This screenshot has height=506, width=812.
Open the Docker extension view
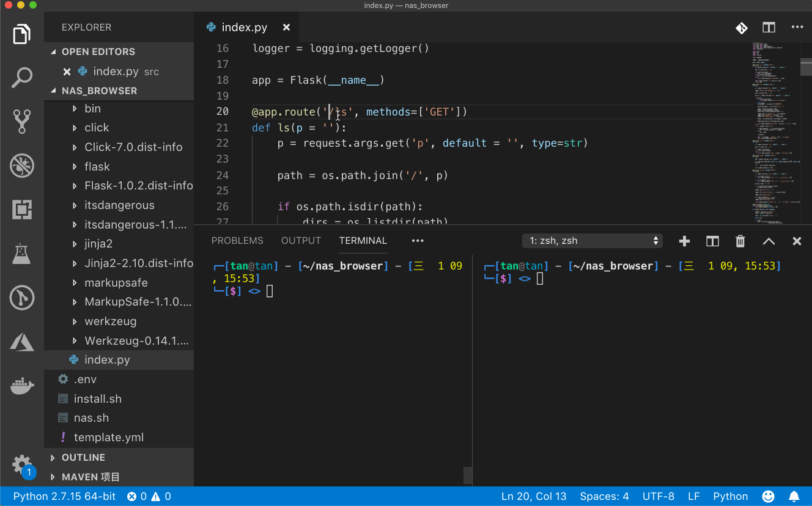[22, 386]
